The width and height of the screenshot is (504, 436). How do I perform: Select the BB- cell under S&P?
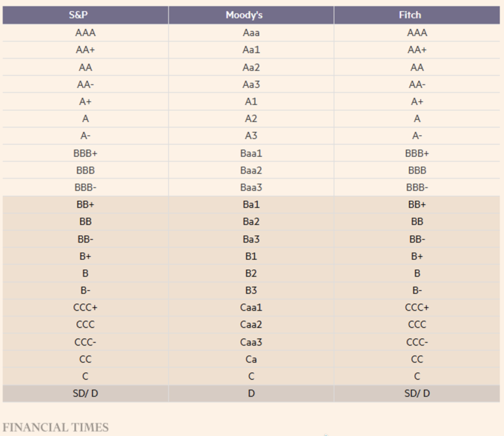85,239
